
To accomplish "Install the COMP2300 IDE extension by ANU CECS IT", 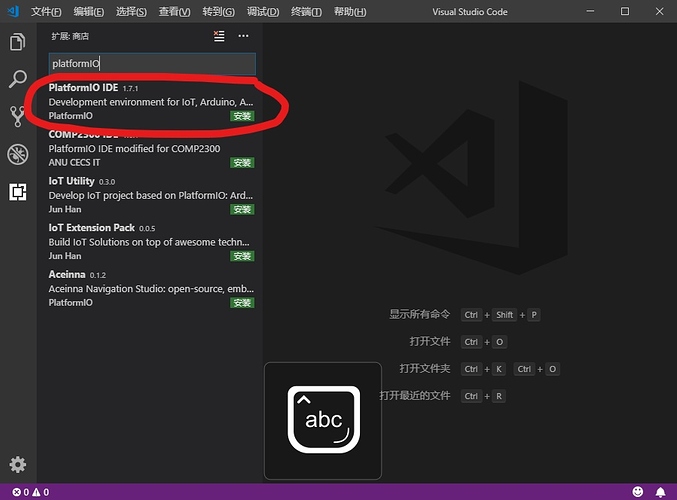I will point(242,163).
